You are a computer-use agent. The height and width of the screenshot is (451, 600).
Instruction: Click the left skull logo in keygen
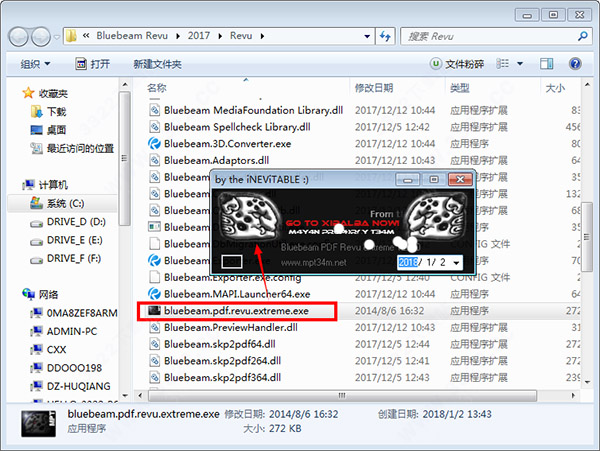(249, 215)
